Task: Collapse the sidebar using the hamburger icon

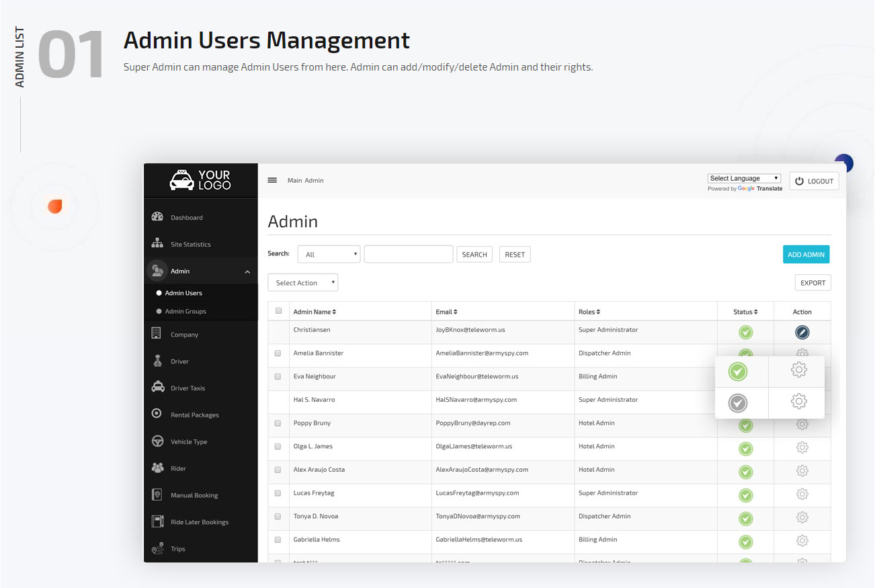Action: pyautogui.click(x=272, y=179)
